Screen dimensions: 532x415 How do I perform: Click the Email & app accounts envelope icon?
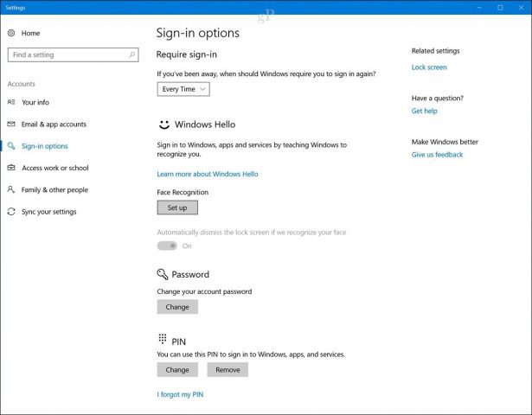11,124
